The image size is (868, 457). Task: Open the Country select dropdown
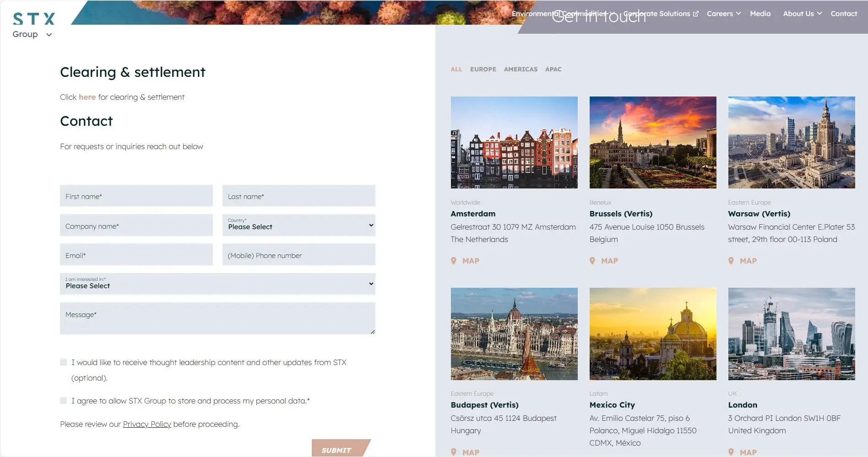coord(299,225)
